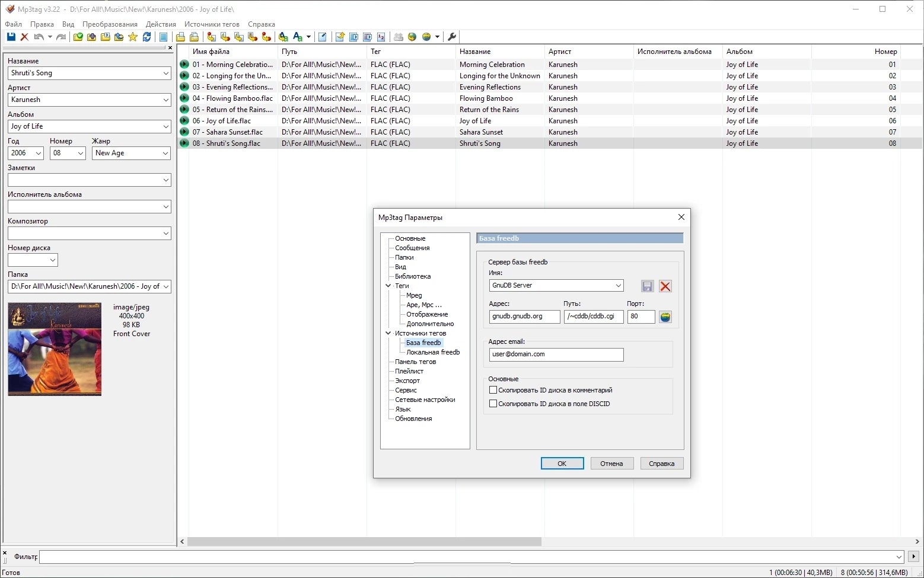Expand the Жанр New Age dropdown

click(165, 153)
